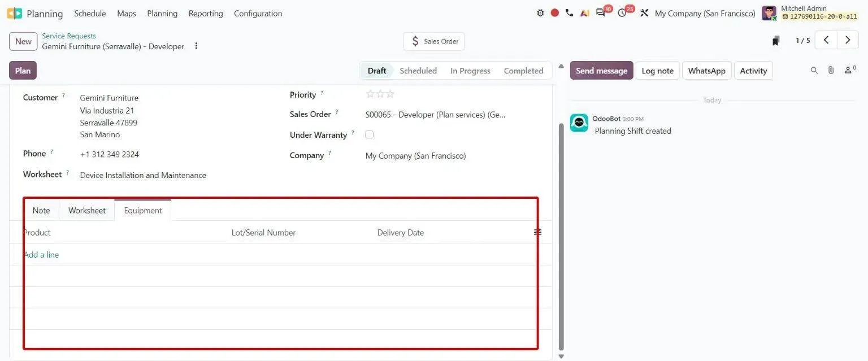Search messages with the magnifier icon
This screenshot has height=361, width=868.
814,71
